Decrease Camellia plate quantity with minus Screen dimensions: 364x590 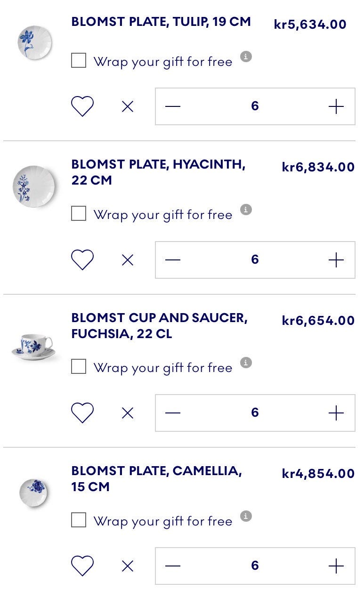(x=173, y=566)
